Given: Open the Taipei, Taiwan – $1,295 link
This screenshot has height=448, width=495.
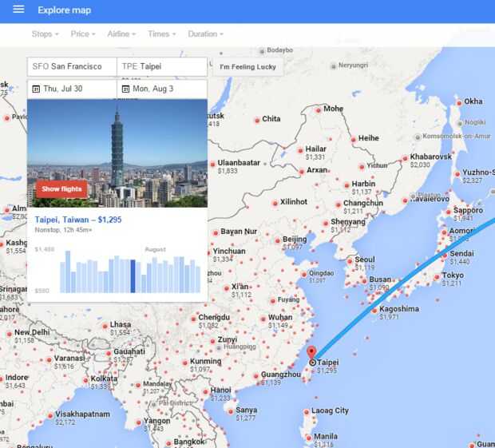Looking at the screenshot, I should [78, 220].
